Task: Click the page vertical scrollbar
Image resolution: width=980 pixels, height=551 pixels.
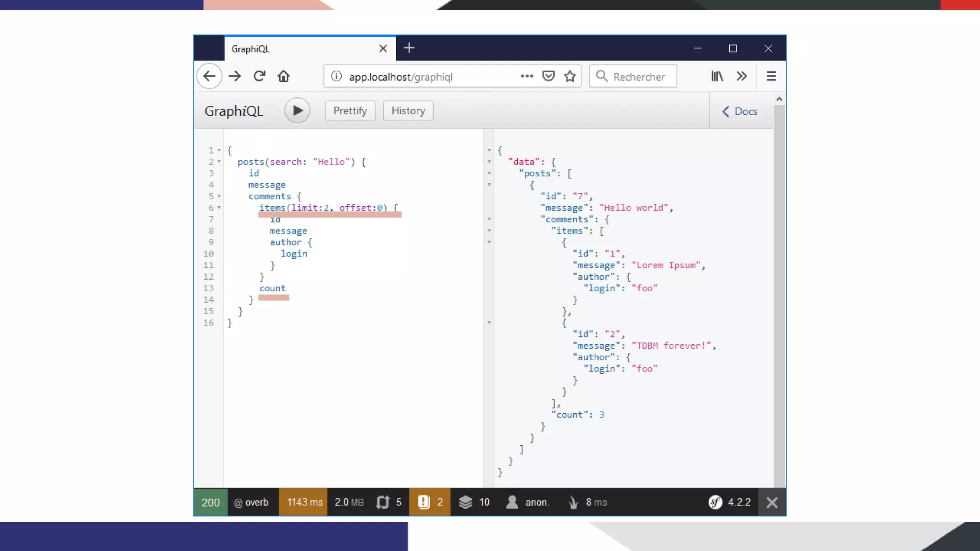Action: click(779, 287)
